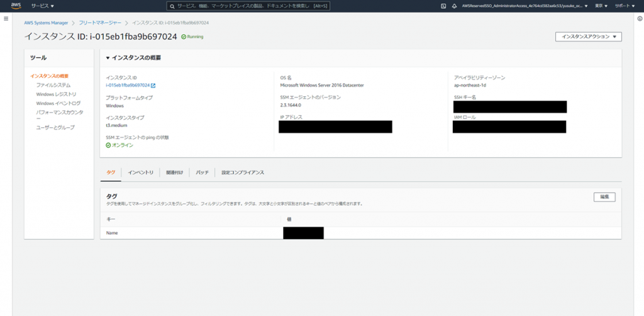This screenshot has height=316, width=644.
Task: Open the info panel icon at right edge
Action: [x=640, y=19]
